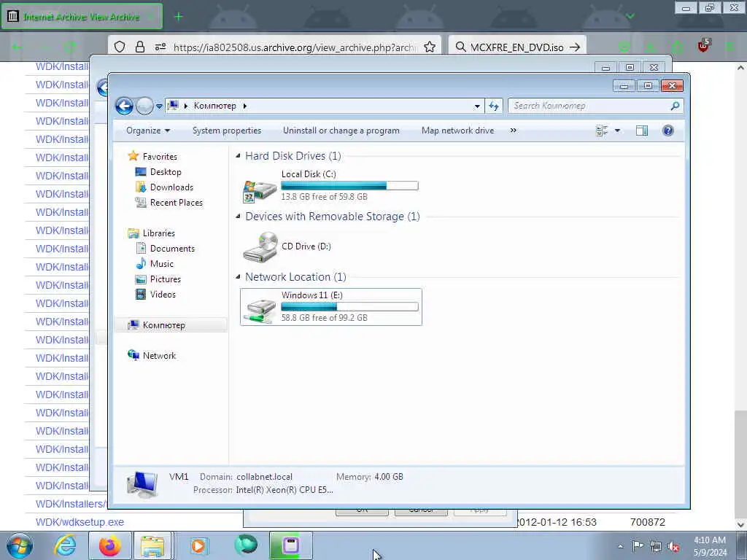Viewport: 747px width, 560px height.
Task: Select Windows 11 (E:) network drive icon
Action: click(x=260, y=311)
